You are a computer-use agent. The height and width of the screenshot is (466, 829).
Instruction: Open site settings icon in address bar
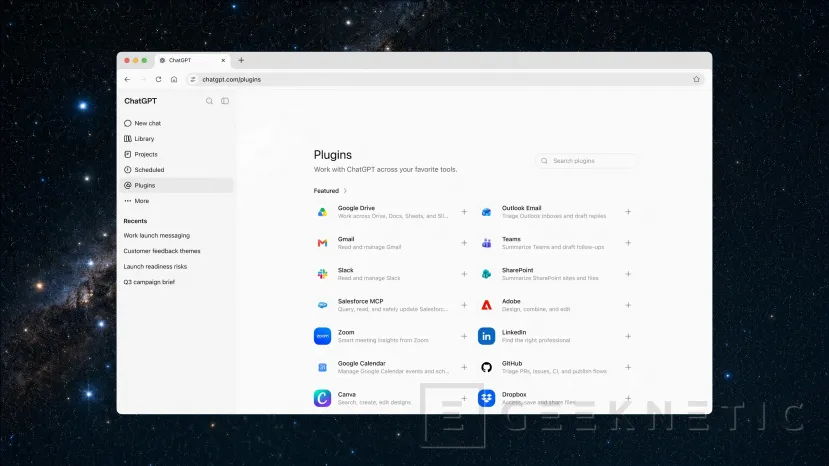[192, 79]
